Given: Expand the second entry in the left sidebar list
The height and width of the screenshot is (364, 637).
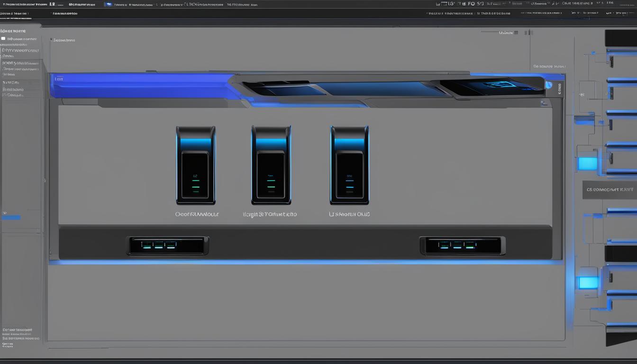Looking at the screenshot, I should click(x=19, y=63).
